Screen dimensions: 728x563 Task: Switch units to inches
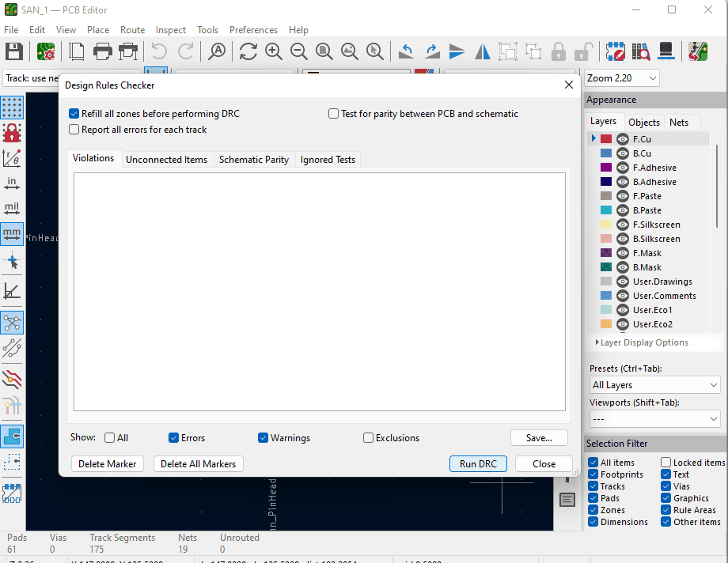pos(12,183)
